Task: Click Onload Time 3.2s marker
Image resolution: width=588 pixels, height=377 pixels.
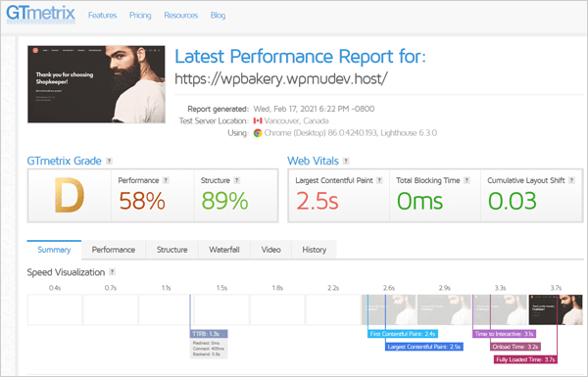Action: point(515,347)
